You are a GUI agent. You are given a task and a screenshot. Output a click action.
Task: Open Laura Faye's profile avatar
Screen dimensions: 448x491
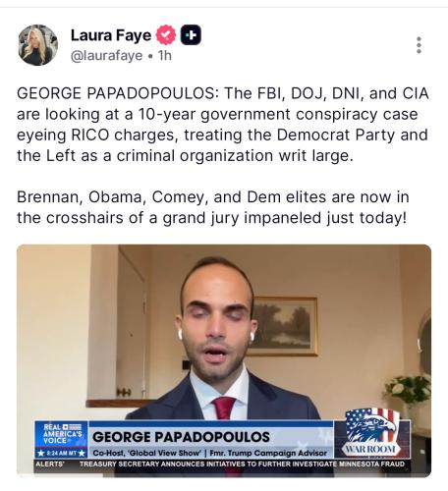pos(37,45)
